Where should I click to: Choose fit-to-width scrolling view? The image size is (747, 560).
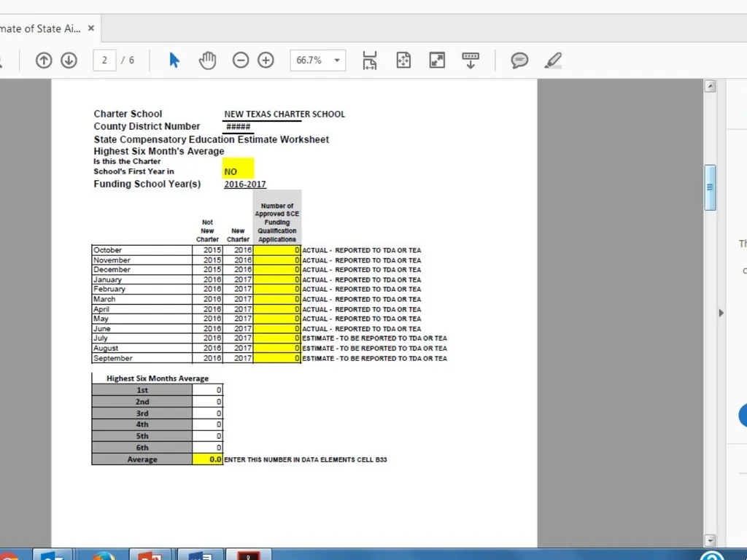[370, 61]
